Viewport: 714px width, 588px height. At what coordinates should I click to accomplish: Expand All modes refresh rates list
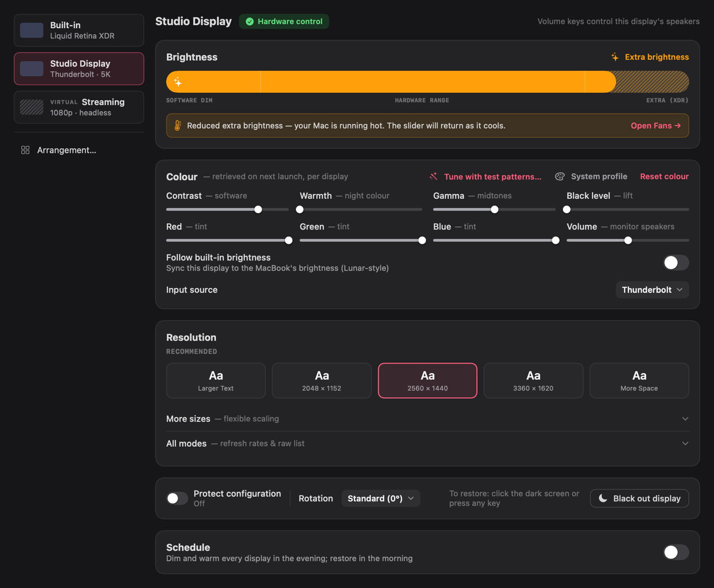[x=427, y=444]
